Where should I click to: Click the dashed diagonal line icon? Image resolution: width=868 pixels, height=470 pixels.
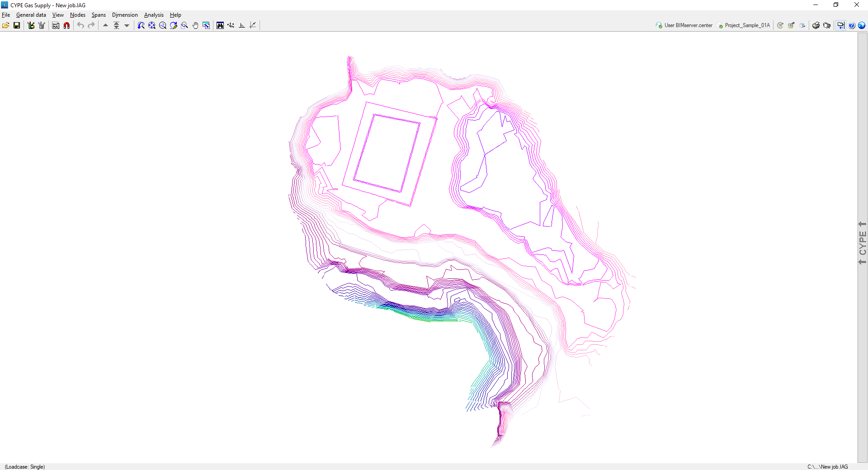(253, 25)
